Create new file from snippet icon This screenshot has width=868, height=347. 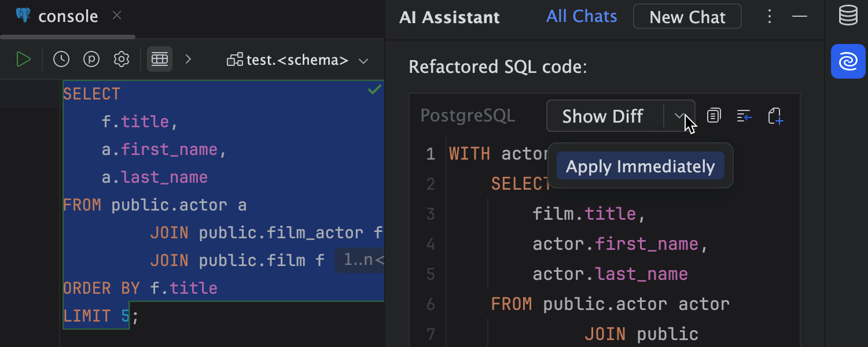tap(775, 116)
